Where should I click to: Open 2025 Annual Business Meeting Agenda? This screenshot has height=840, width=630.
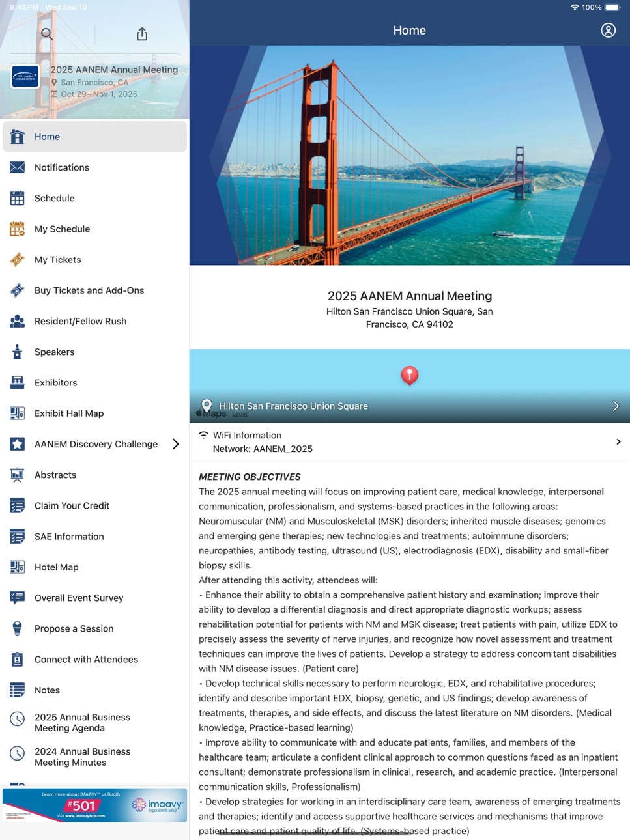95,722
